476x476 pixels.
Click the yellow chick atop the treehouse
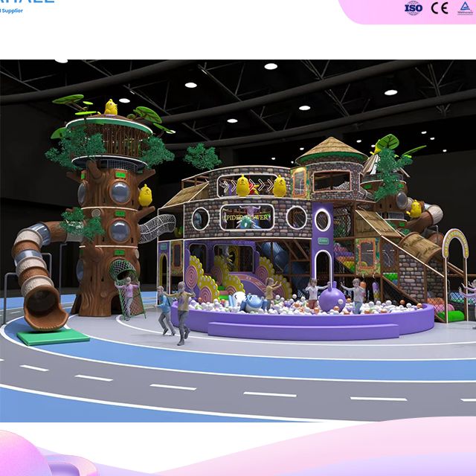111,108
